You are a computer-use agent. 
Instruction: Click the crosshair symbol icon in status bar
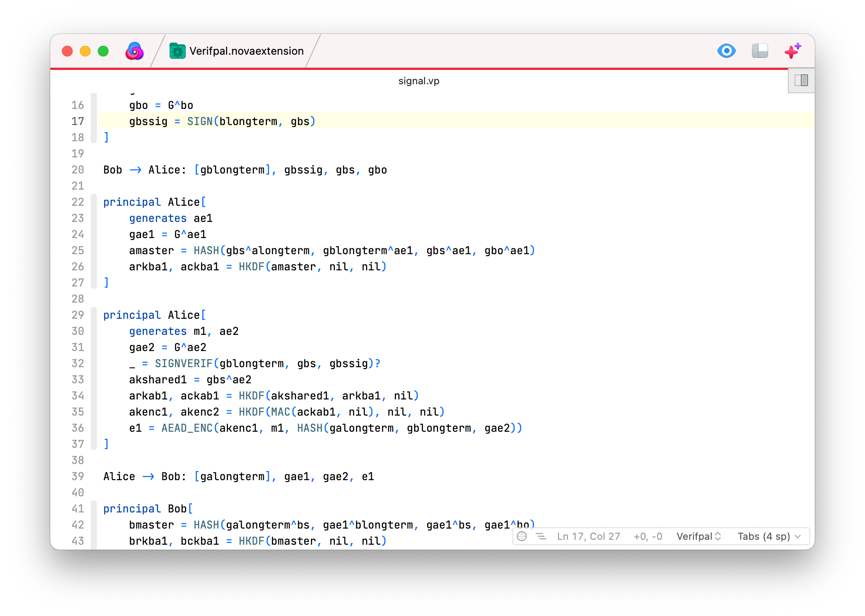[x=522, y=536]
